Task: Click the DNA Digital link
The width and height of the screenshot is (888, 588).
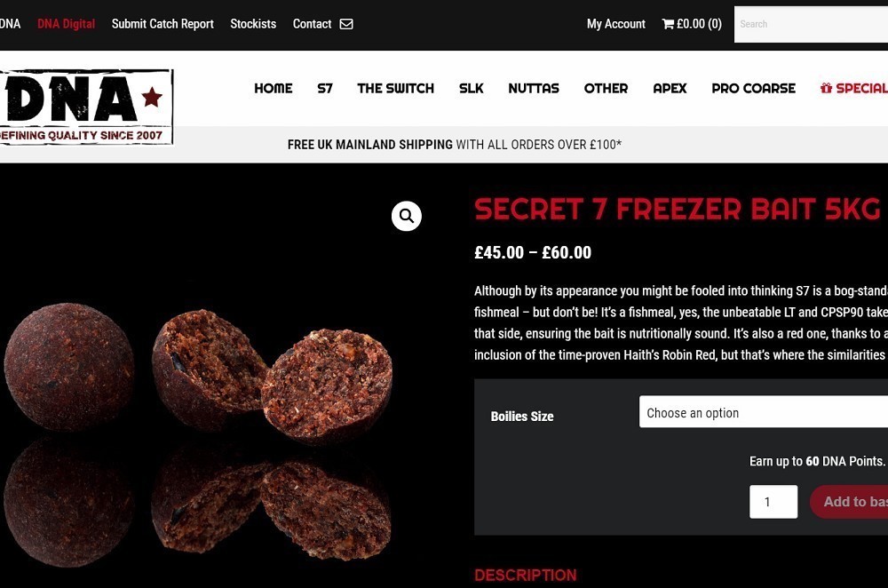Action: [66, 24]
